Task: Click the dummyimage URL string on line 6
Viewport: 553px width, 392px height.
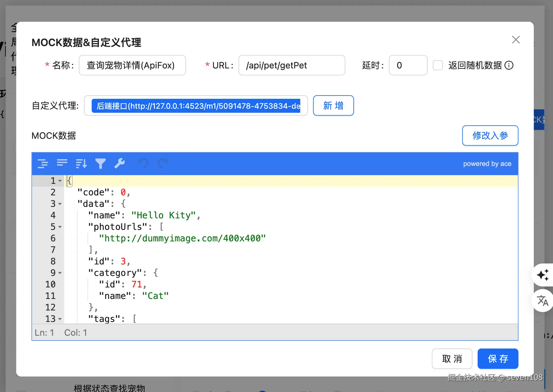Action: click(182, 239)
